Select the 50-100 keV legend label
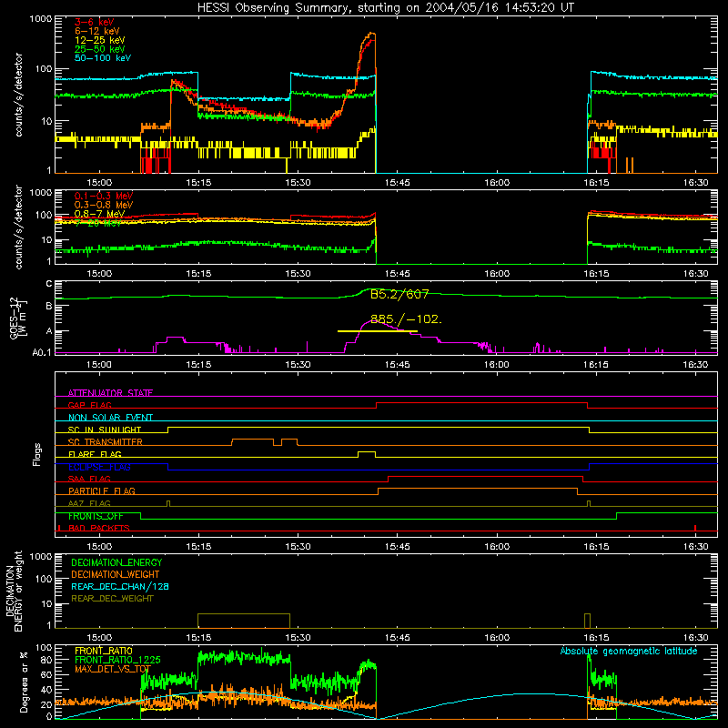This screenshot has height=728, width=728. (x=103, y=58)
